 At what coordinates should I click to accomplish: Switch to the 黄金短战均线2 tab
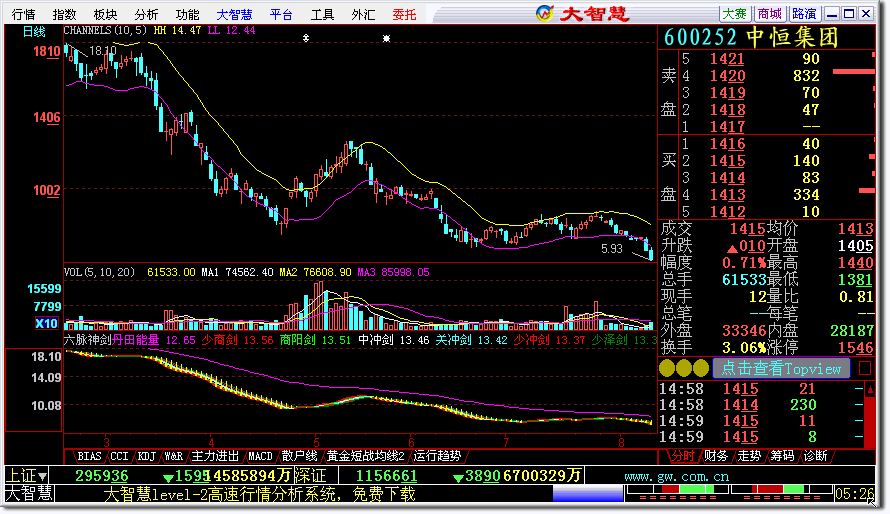(x=365, y=456)
